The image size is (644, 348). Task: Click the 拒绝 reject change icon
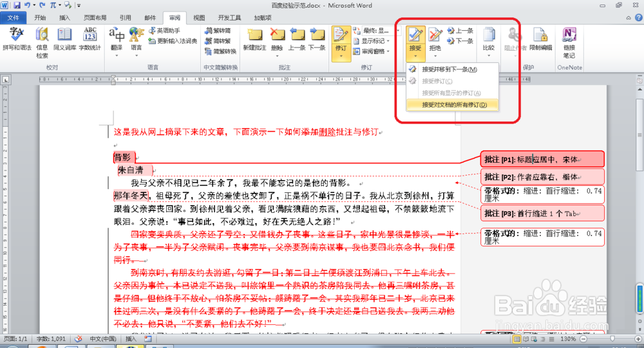(x=435, y=36)
